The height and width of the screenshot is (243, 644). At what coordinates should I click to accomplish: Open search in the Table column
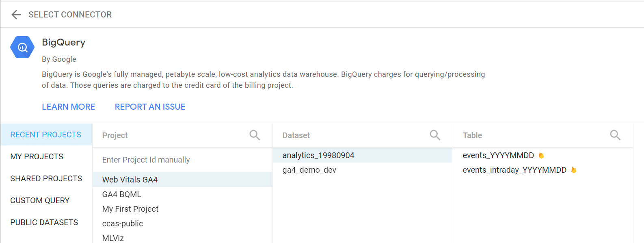pos(615,135)
